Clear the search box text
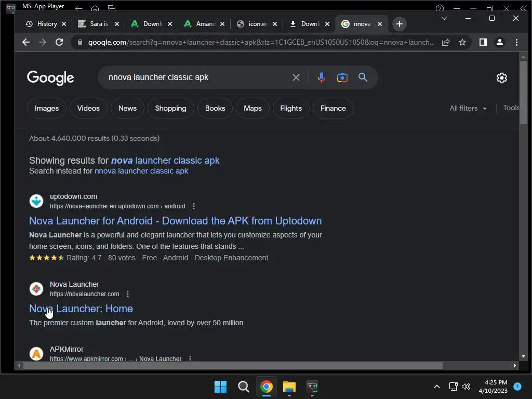 point(296,77)
